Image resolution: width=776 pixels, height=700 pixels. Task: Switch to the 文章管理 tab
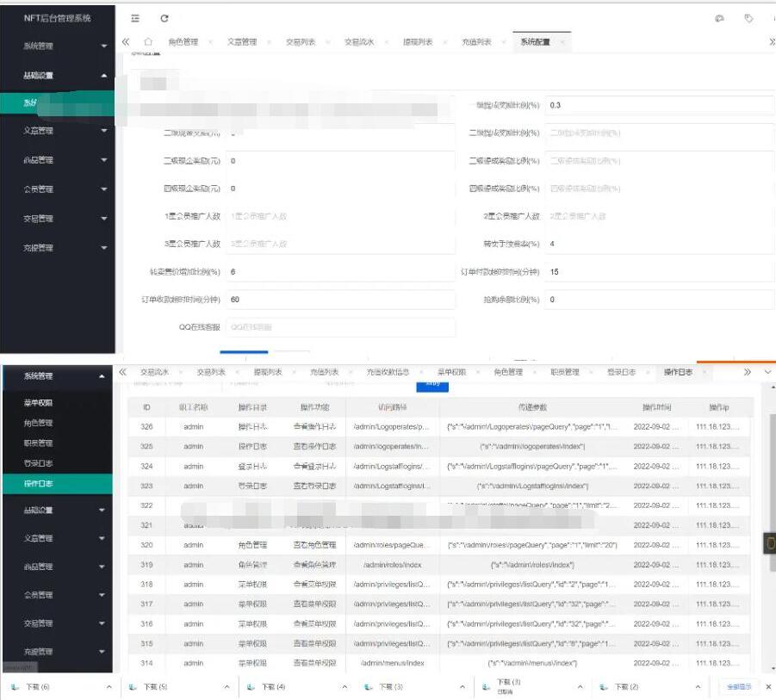coord(242,42)
